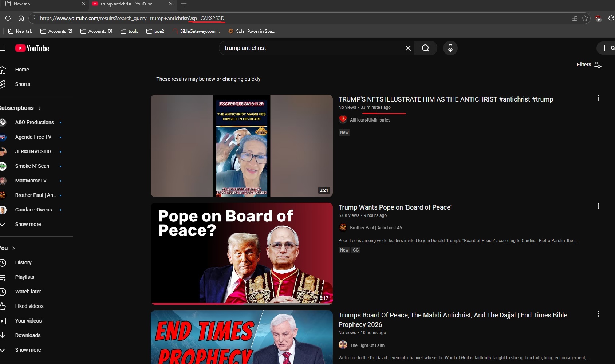Open Downloads
Image resolution: width=615 pixels, height=364 pixels.
coord(28,335)
